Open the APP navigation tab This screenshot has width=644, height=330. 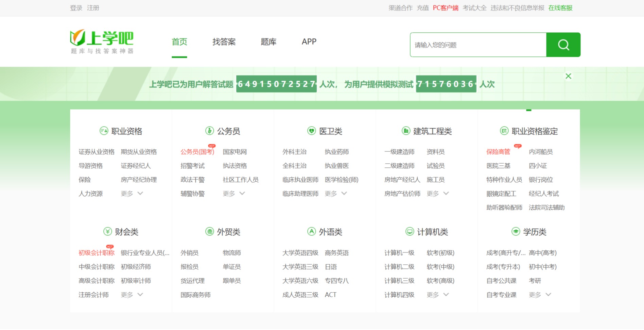309,42
